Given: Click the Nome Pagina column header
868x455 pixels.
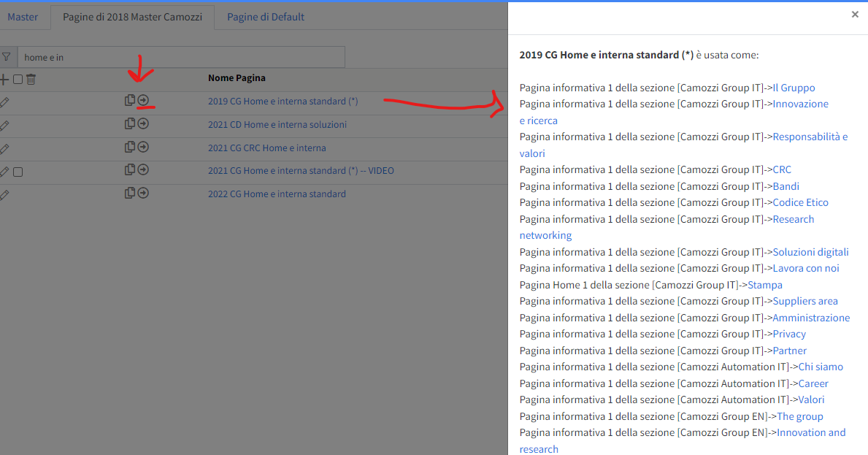Looking at the screenshot, I should click(237, 78).
